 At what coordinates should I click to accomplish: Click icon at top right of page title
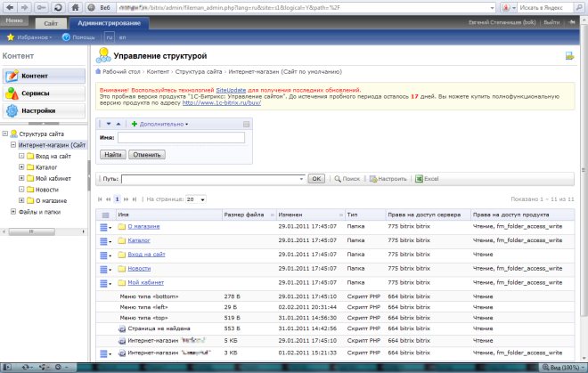click(x=569, y=56)
